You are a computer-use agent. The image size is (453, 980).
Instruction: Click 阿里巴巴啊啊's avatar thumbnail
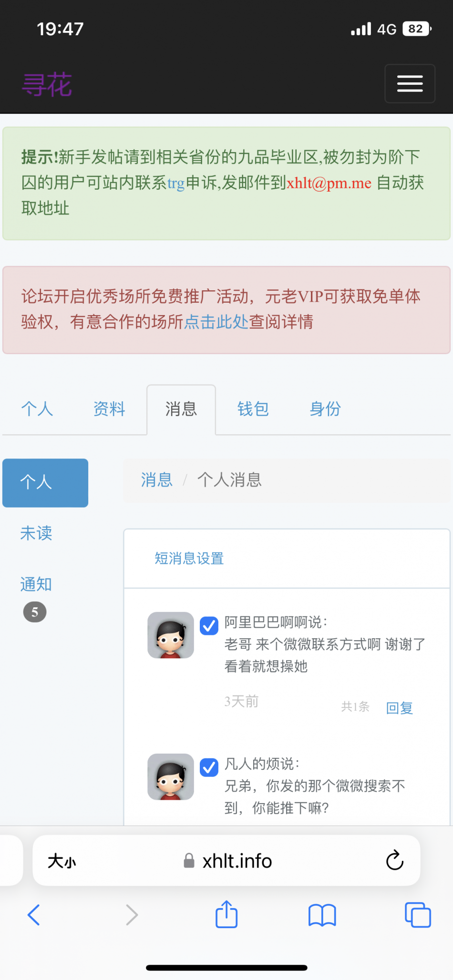(171, 635)
